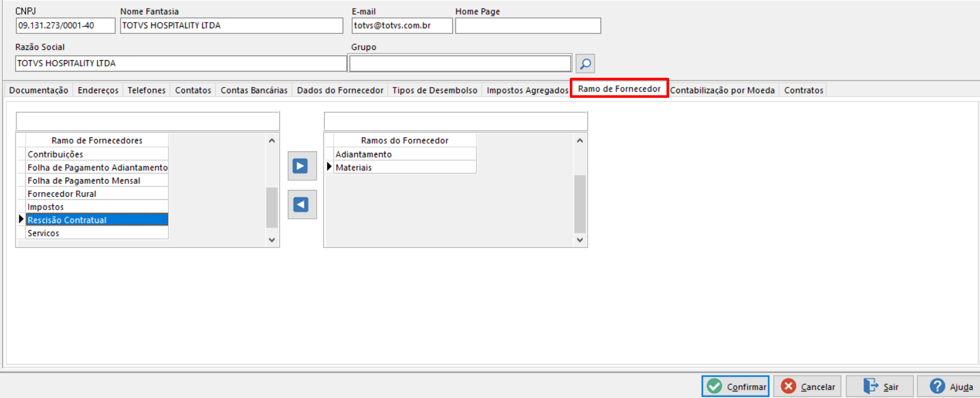Click the down arrow of the right list scrollbar

[580, 240]
